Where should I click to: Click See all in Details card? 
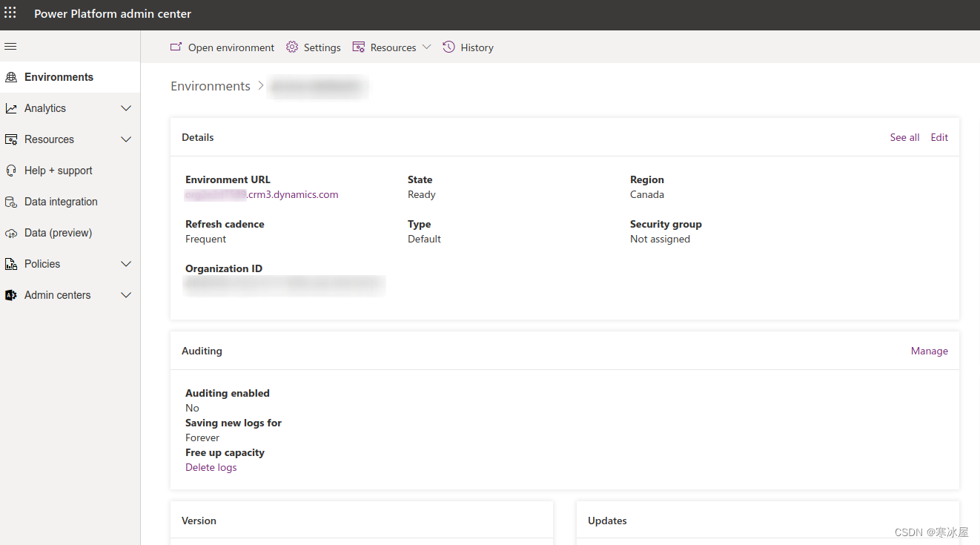coord(904,137)
